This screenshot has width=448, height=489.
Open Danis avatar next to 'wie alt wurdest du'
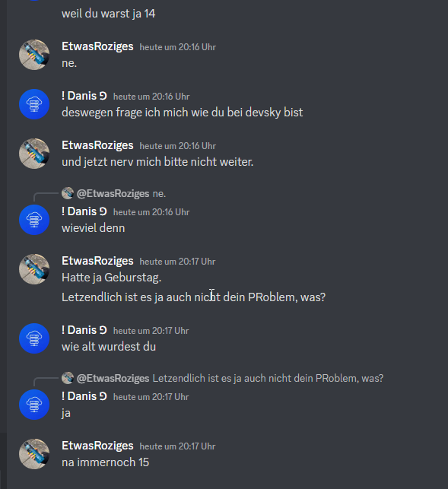click(x=34, y=338)
